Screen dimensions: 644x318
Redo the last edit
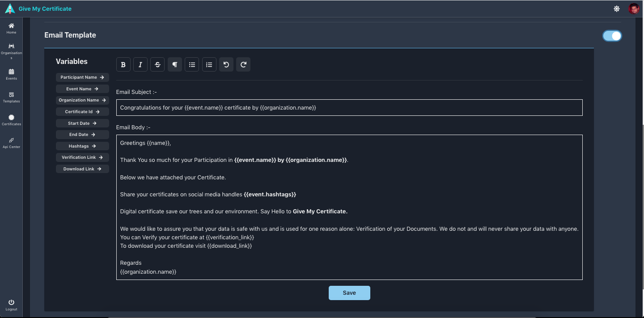pos(243,64)
